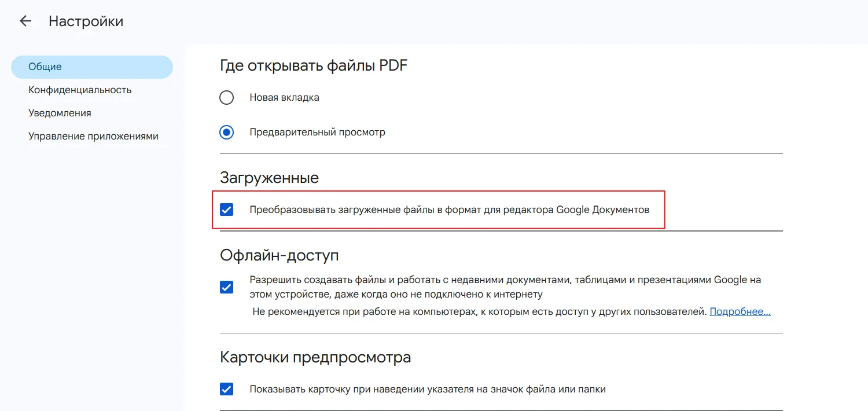The height and width of the screenshot is (411, 868).
Task: Click the Показывать карточку при наведении label text
Action: (x=427, y=389)
